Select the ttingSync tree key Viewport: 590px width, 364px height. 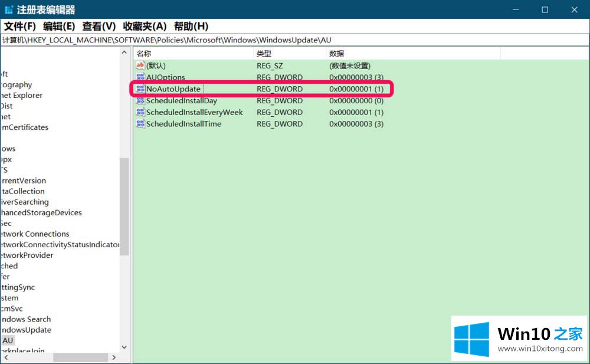click(x=18, y=287)
